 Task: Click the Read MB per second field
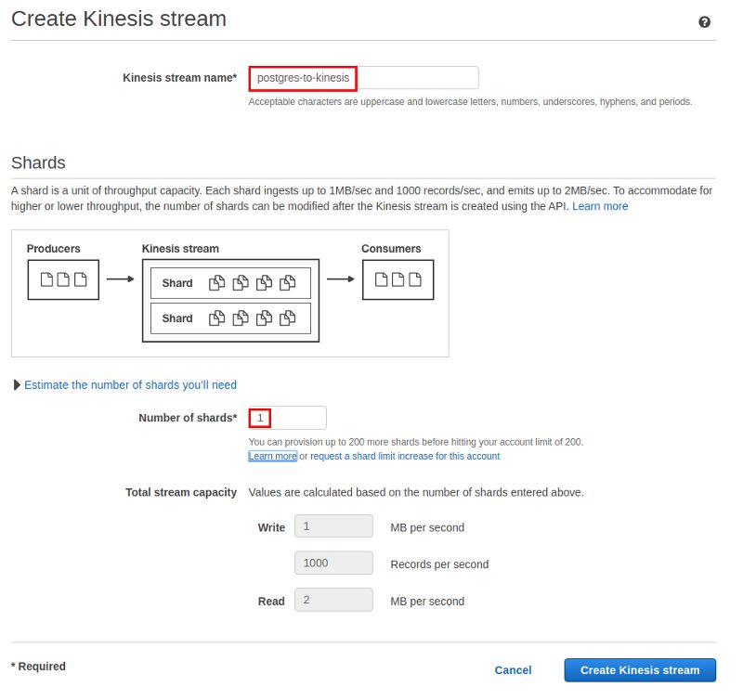[333, 600]
